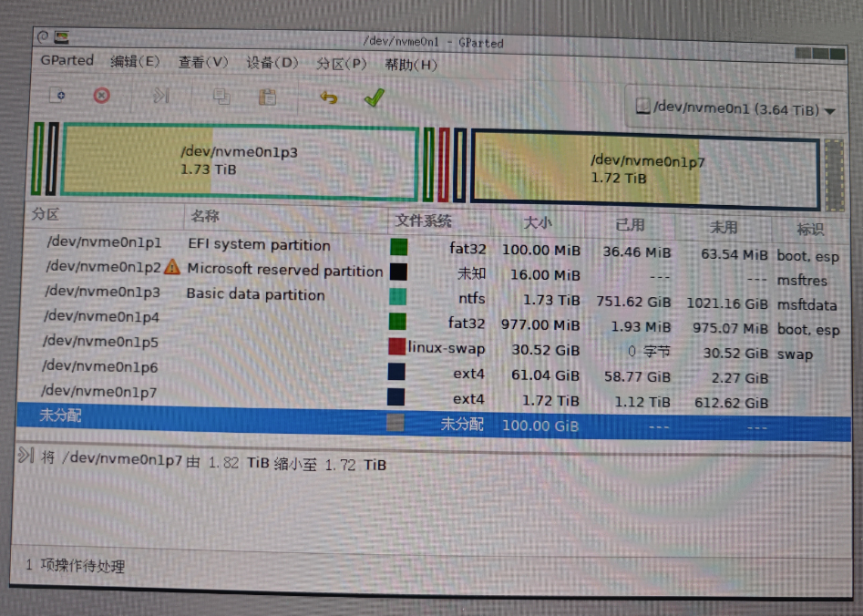Select the highlighted 未分配 row

pos(434,422)
